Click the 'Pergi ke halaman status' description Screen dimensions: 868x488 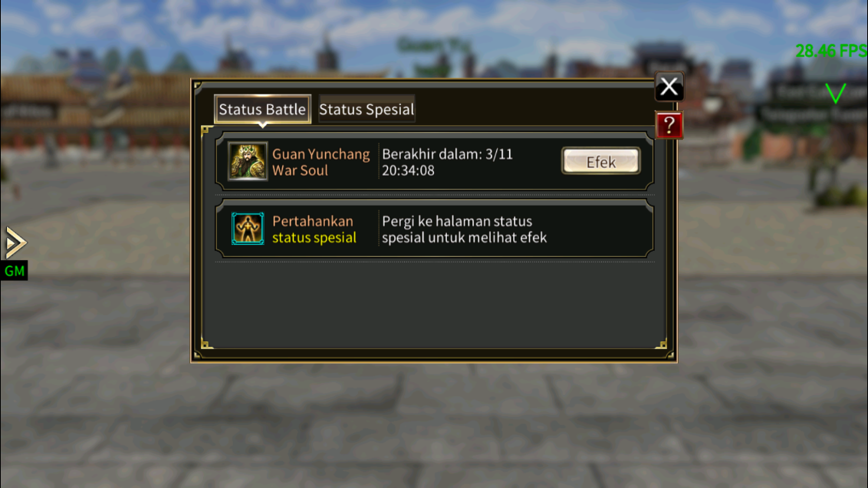point(457,221)
